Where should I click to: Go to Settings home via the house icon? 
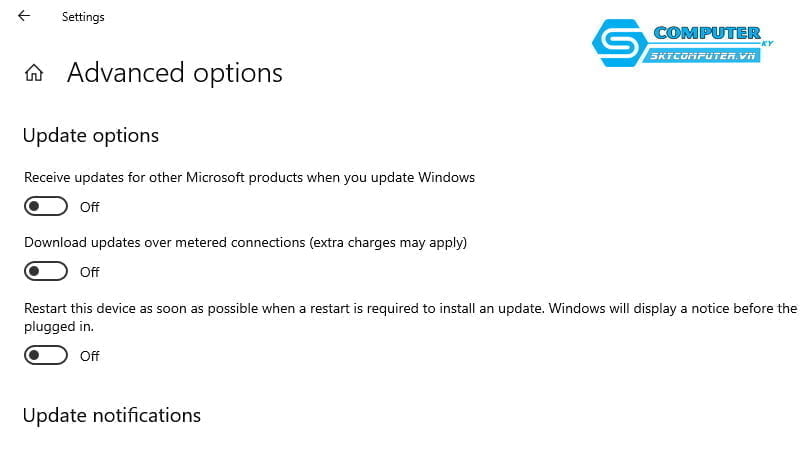(x=34, y=73)
